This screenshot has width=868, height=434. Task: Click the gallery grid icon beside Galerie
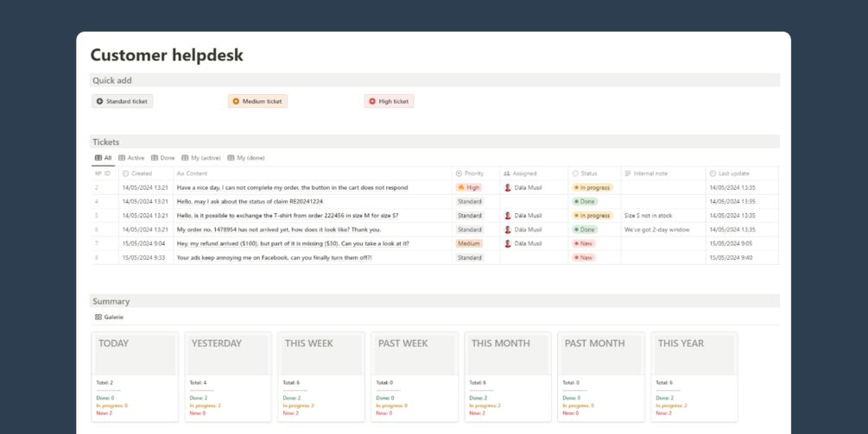[x=98, y=318]
